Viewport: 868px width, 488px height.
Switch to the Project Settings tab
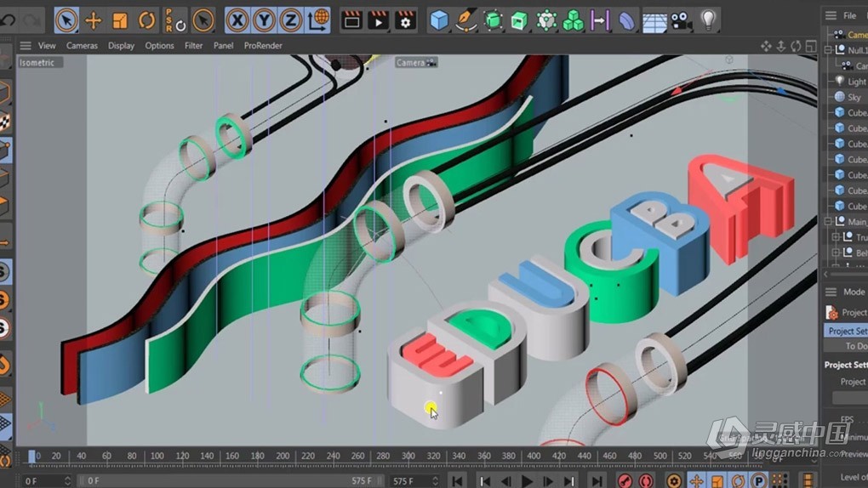[847, 331]
